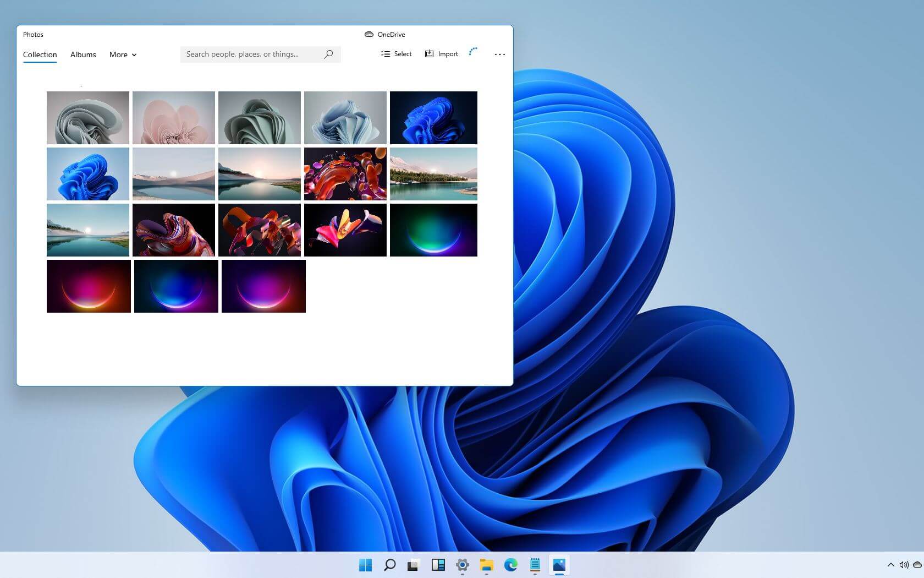Image resolution: width=924 pixels, height=578 pixels.
Task: Click the OneDrive cloud icon
Action: (x=369, y=34)
